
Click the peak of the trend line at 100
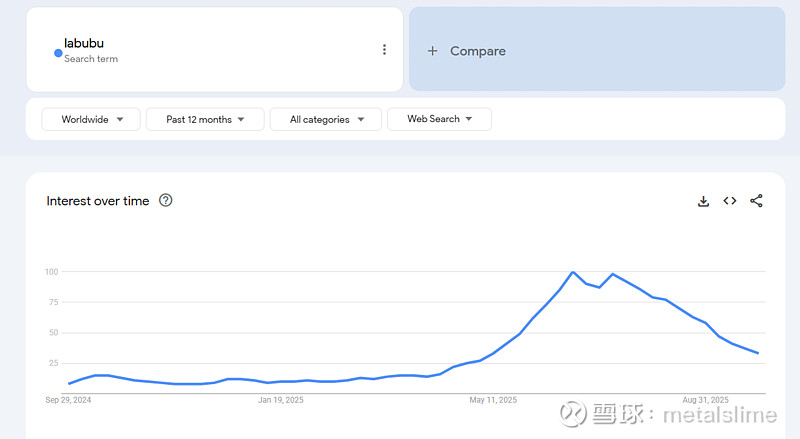[x=573, y=272]
